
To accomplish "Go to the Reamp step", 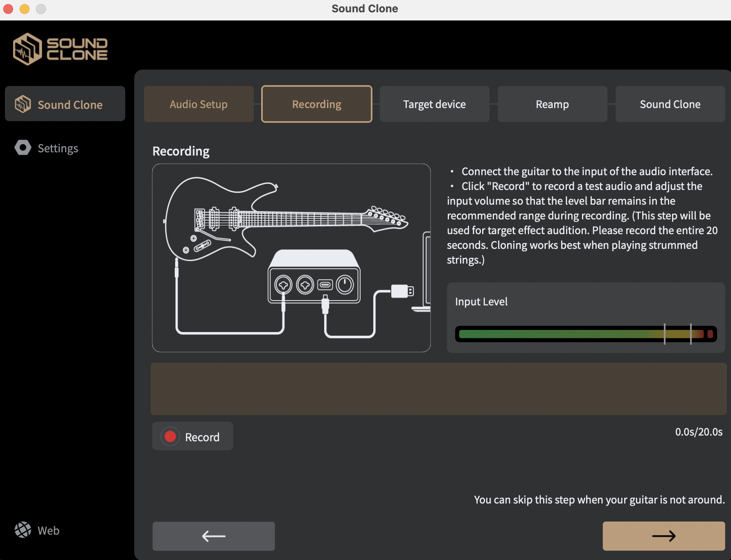I will (552, 104).
